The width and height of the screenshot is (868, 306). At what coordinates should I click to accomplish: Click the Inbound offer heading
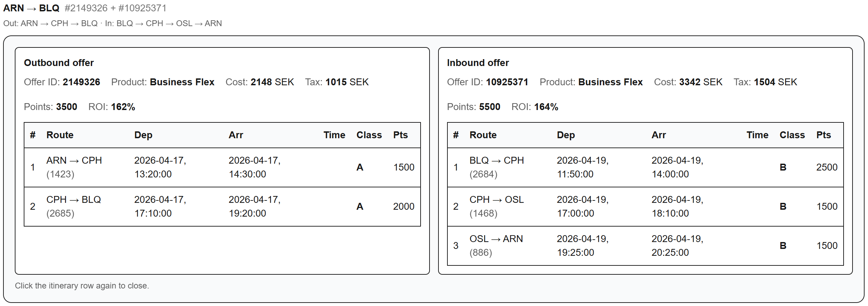pyautogui.click(x=478, y=63)
